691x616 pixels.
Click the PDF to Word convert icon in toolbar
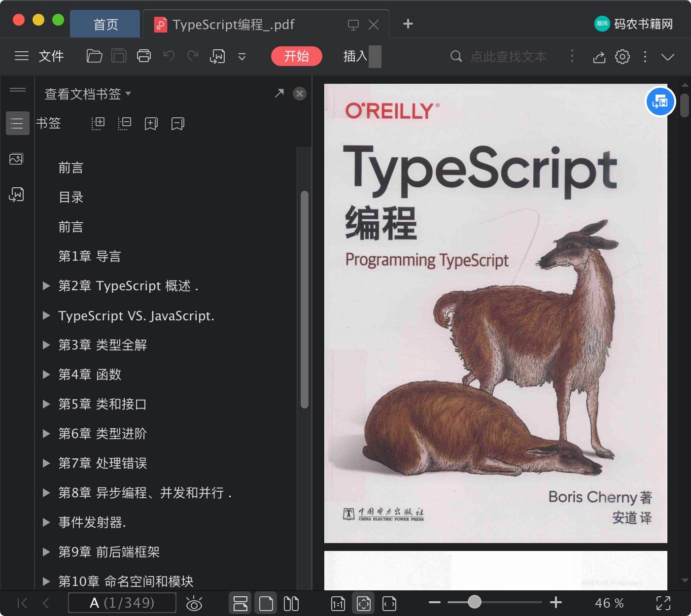pyautogui.click(x=217, y=56)
